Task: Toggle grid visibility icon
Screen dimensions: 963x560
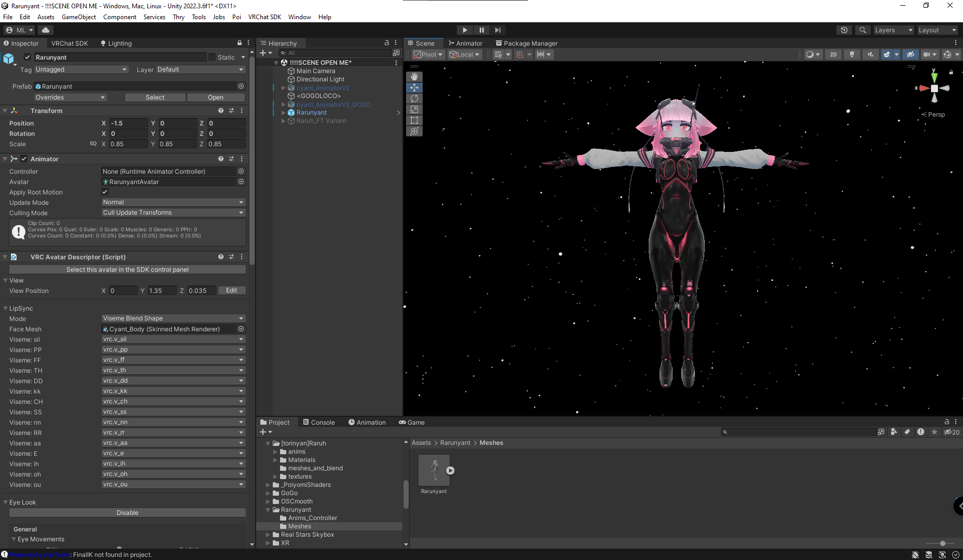Action: [x=498, y=54]
